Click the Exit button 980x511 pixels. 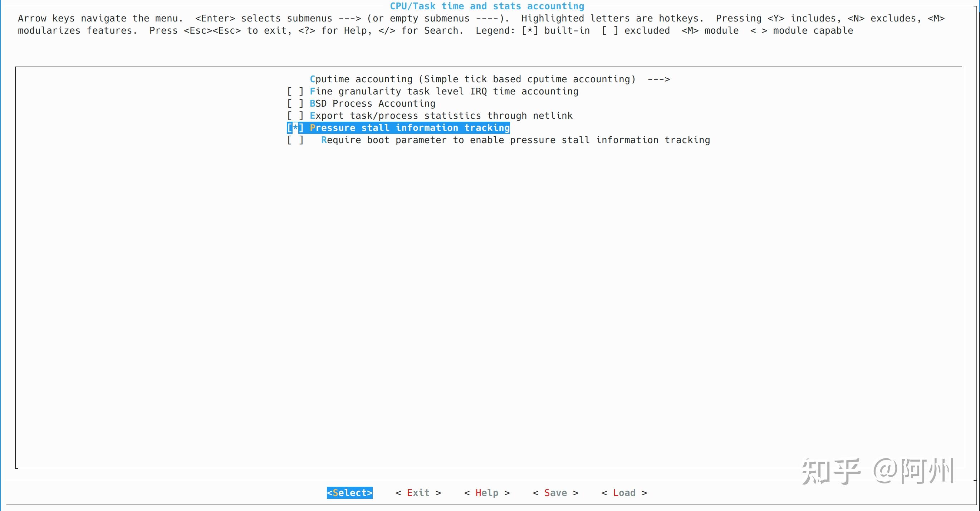tap(418, 492)
